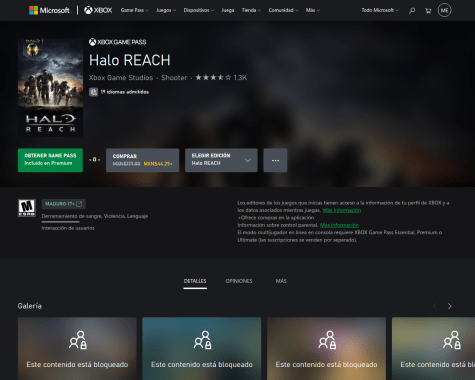The height and width of the screenshot is (380, 475).
Task: Open the ME account avatar
Action: (444, 10)
